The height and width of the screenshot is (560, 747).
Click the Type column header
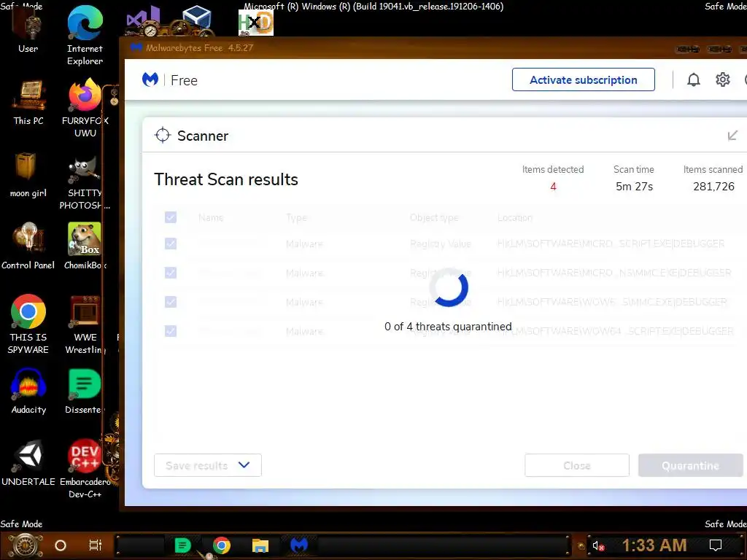tap(296, 218)
